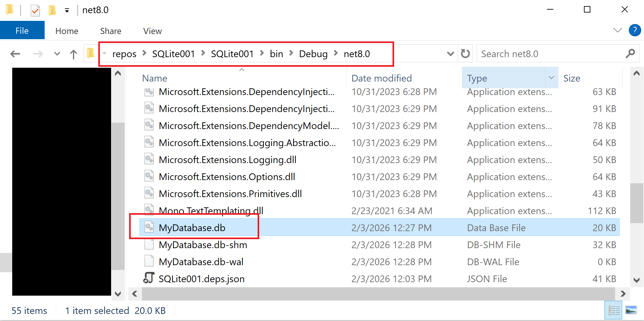Refresh the net8.0 folder view
This screenshot has width=644, height=321.
pyautogui.click(x=465, y=54)
